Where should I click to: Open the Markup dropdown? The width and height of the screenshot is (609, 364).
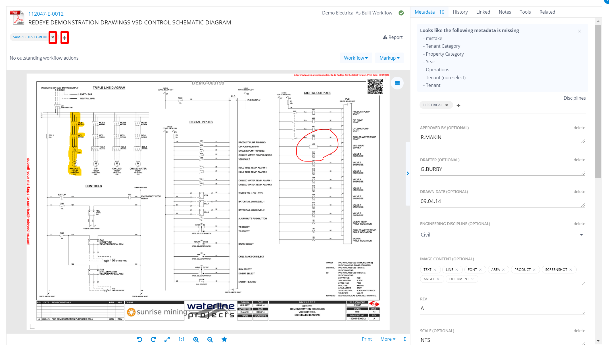(x=389, y=58)
